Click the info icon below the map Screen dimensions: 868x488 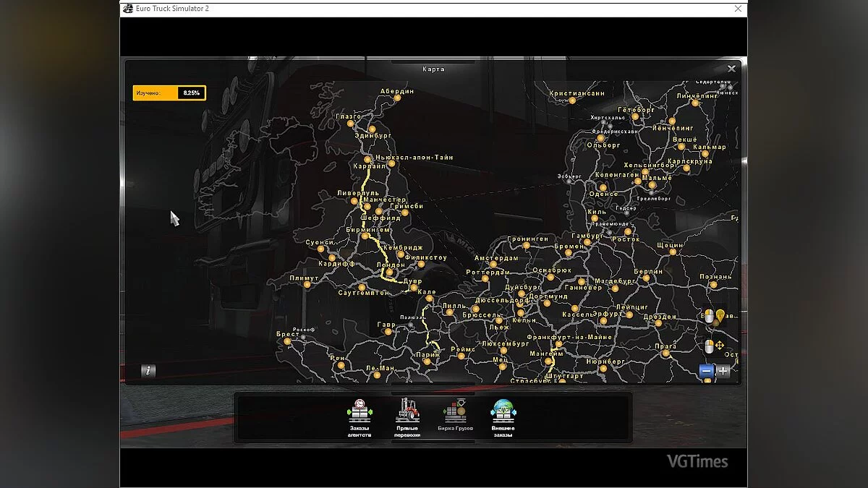coord(149,371)
